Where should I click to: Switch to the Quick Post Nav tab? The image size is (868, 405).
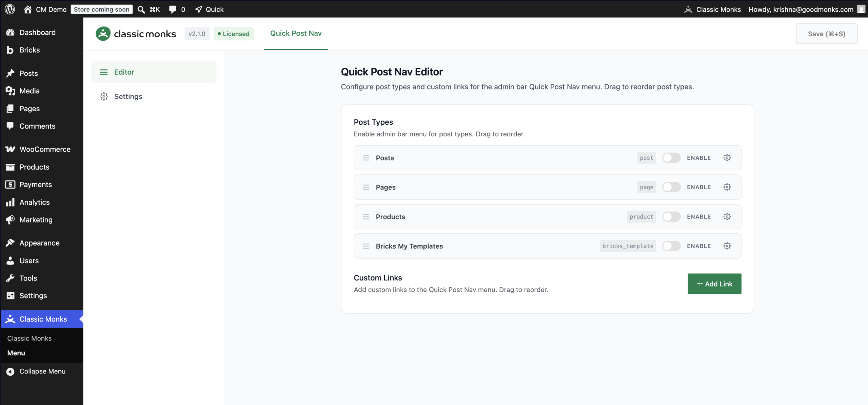(x=296, y=33)
